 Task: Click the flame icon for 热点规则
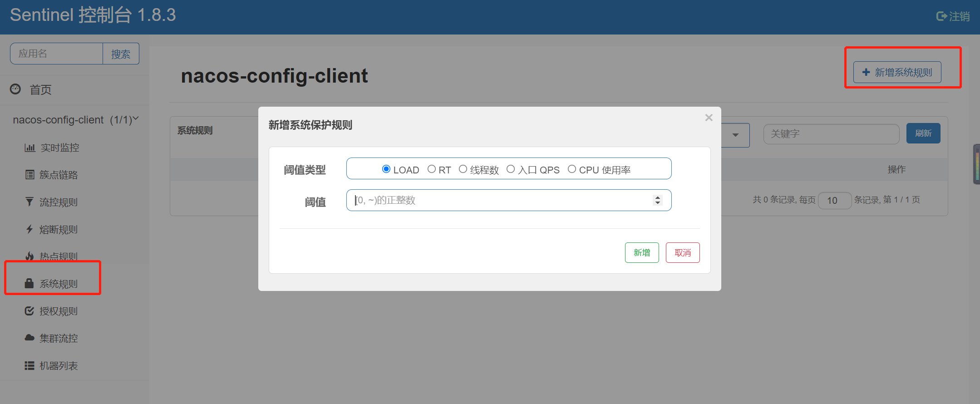click(x=30, y=256)
